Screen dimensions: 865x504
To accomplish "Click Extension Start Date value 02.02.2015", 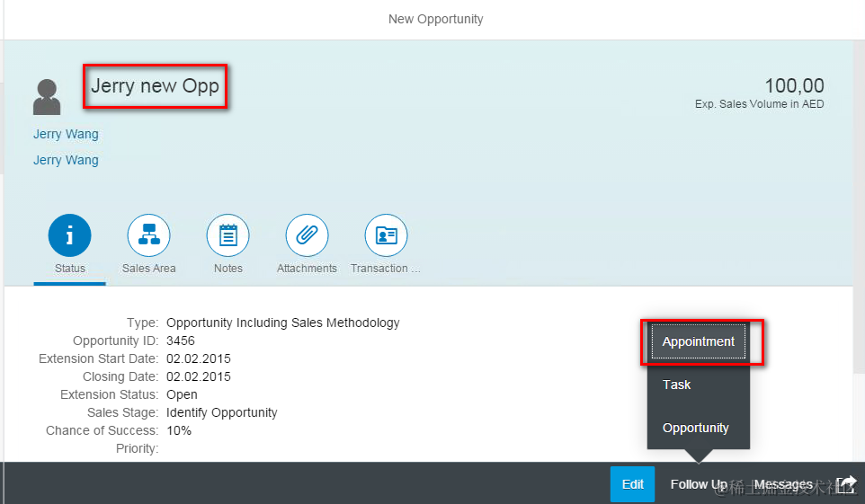I will coord(199,359).
